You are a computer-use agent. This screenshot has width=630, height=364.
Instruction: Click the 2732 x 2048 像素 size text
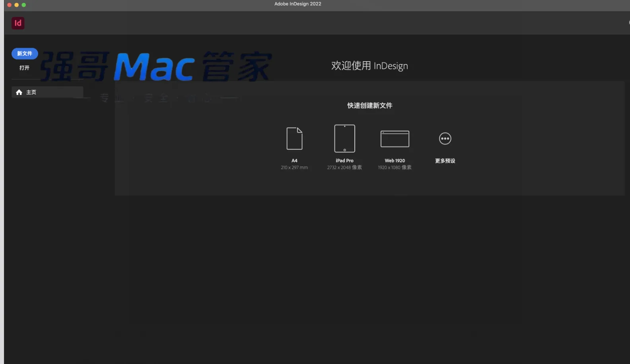[344, 168]
